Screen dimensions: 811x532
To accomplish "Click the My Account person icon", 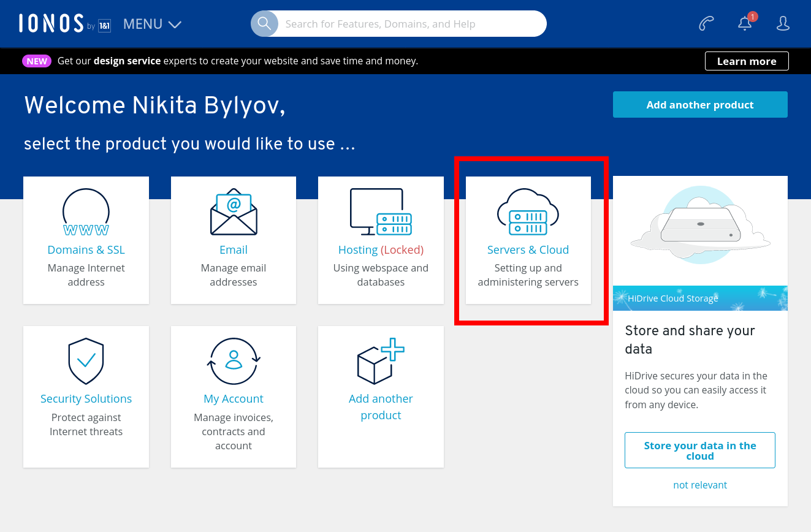I will tap(234, 362).
